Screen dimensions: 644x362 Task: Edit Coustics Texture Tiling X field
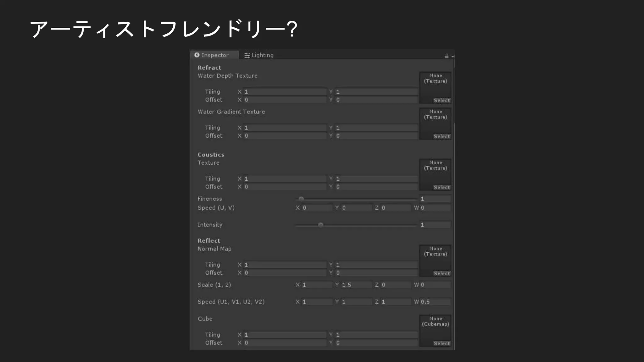click(x=285, y=178)
